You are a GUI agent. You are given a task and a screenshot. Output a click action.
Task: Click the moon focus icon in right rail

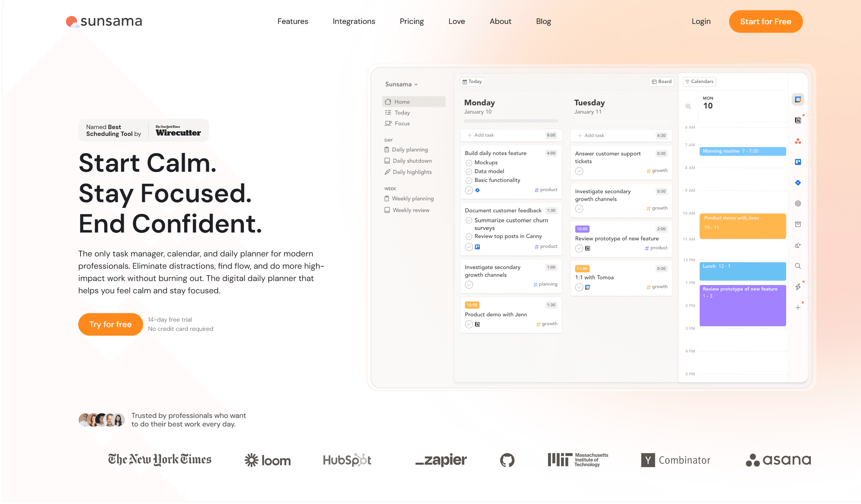[x=798, y=245]
